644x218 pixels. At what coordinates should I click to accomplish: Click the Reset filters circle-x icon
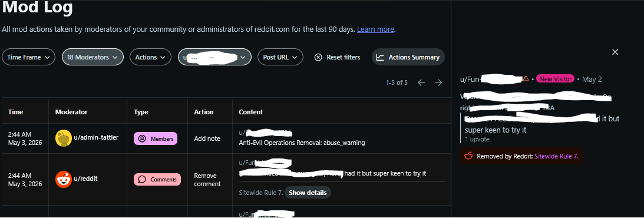coord(318,57)
